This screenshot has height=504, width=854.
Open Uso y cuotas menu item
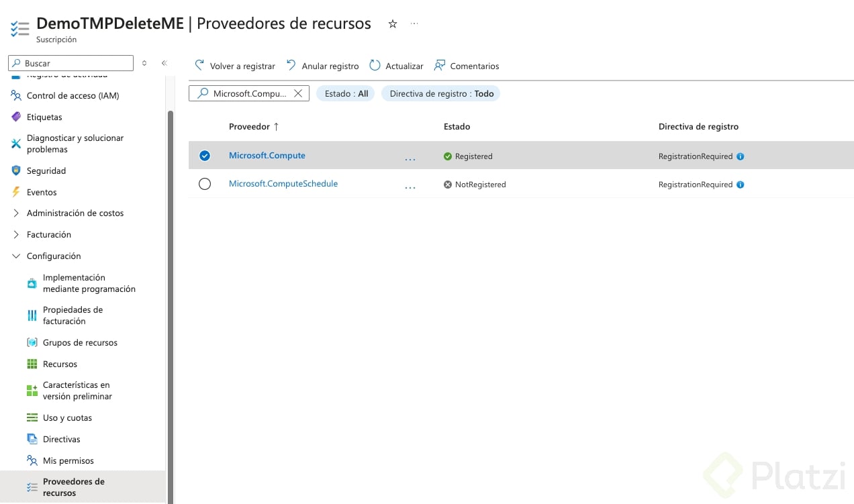click(67, 417)
